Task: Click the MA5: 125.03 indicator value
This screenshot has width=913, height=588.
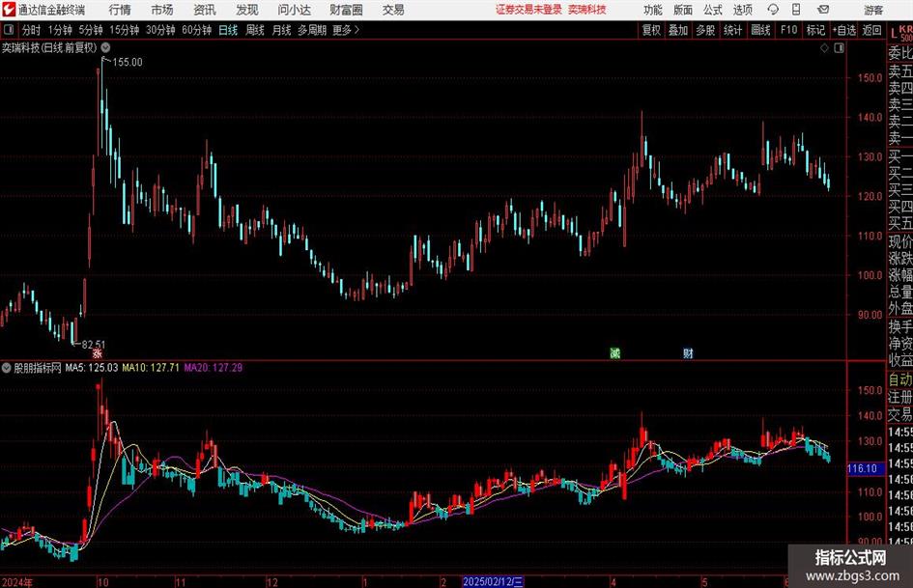Action: (x=92, y=368)
